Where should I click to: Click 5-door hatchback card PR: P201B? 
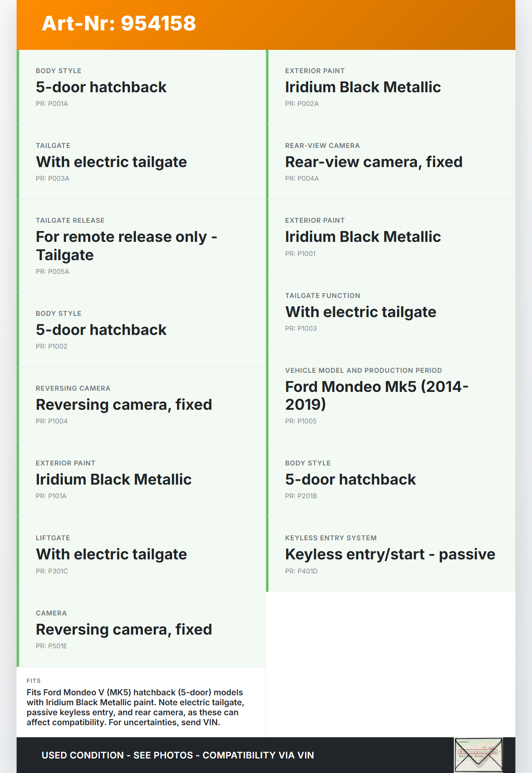(x=392, y=480)
